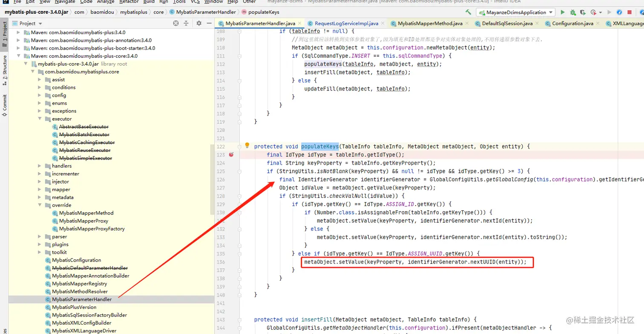Click the Build project hammer icon

point(469,12)
